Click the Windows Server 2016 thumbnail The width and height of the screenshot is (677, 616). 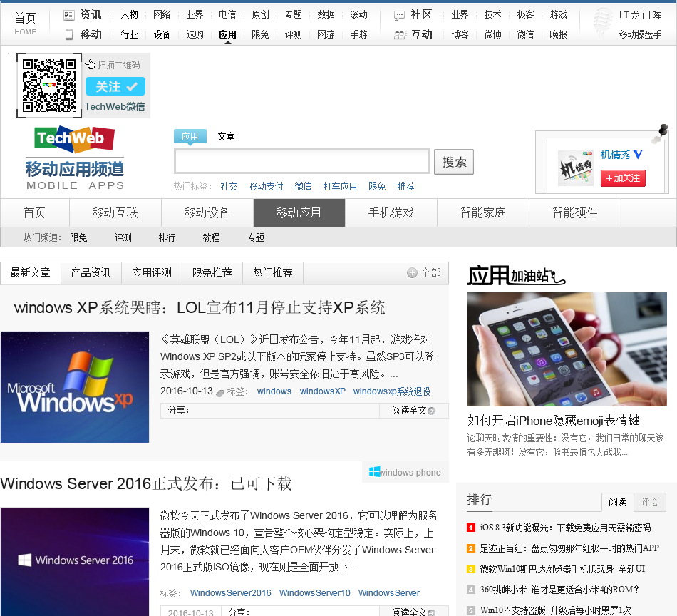point(75,562)
